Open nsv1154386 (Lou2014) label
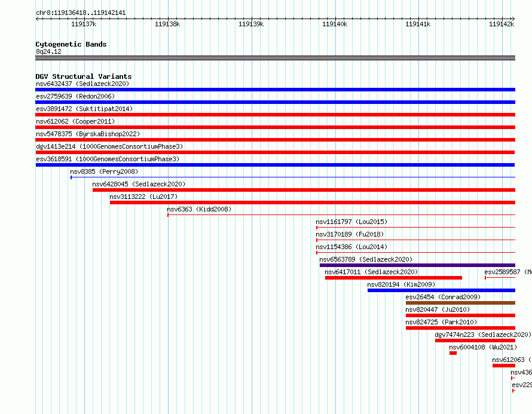Viewport: 532px width, 414px height. 351,247
